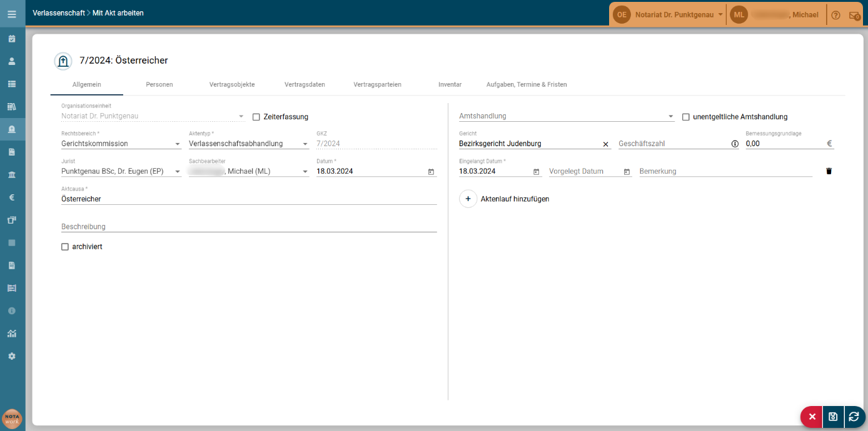Open the Michael user name menu

tap(785, 15)
